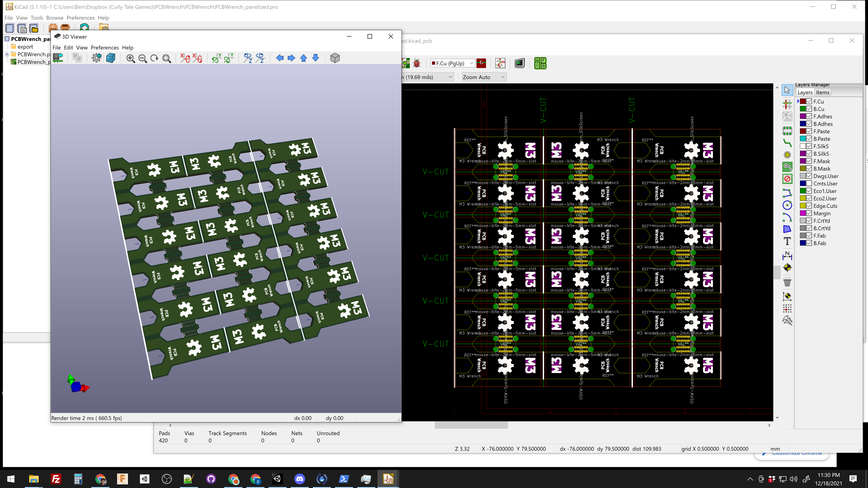Open the 3D viewer settings gear

click(96, 58)
